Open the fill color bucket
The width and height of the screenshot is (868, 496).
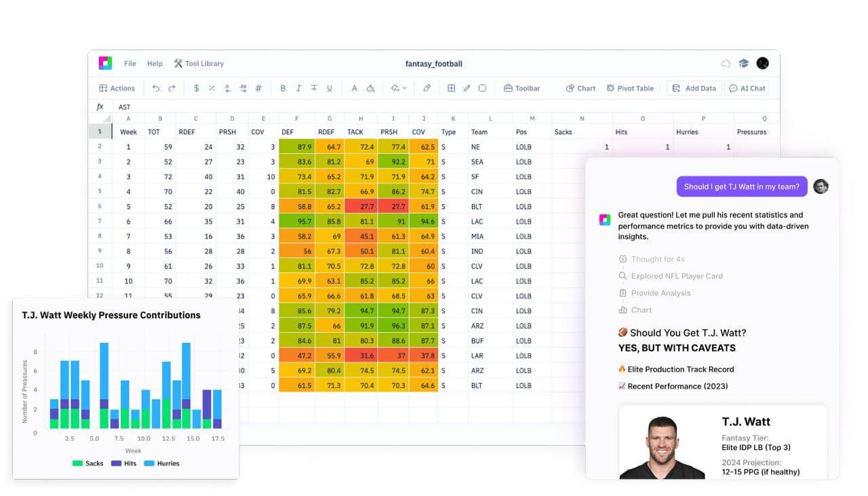coord(370,88)
